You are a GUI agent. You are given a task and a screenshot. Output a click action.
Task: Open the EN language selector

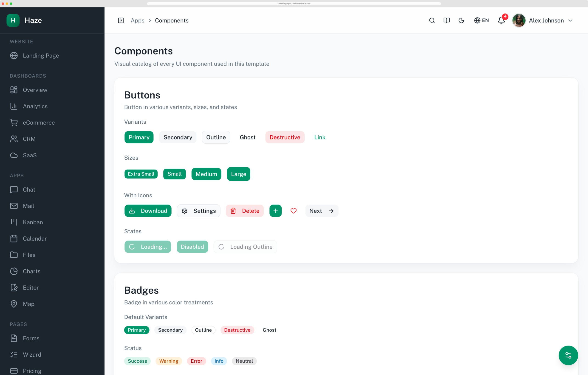tap(481, 20)
